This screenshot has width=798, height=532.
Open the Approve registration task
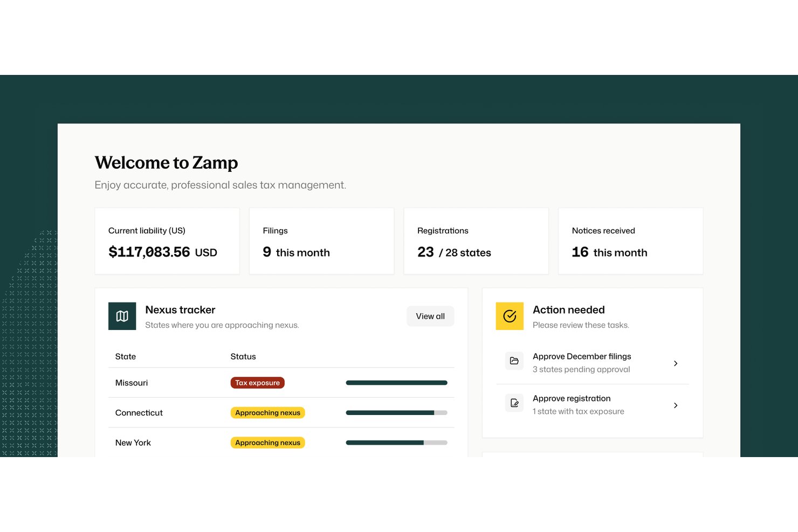(593, 405)
